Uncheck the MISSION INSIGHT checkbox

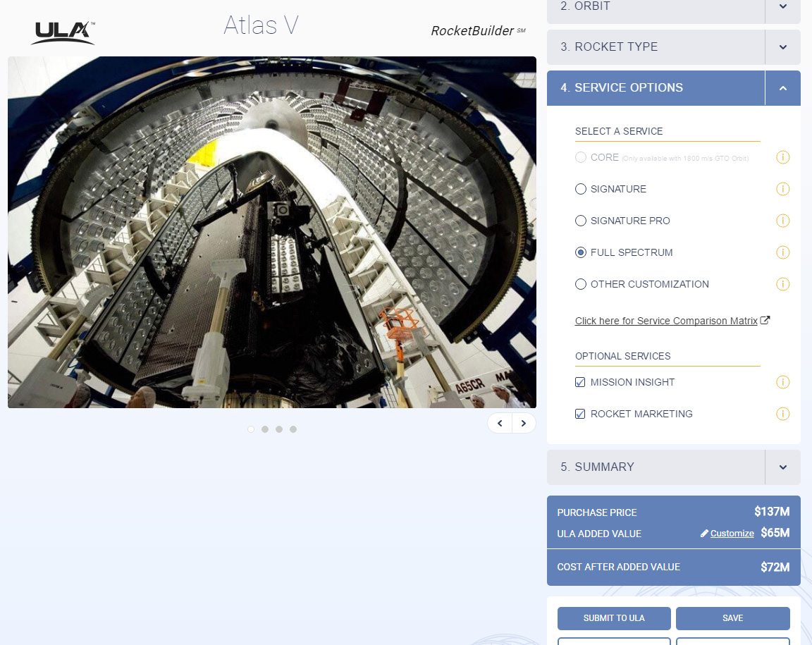coord(579,382)
